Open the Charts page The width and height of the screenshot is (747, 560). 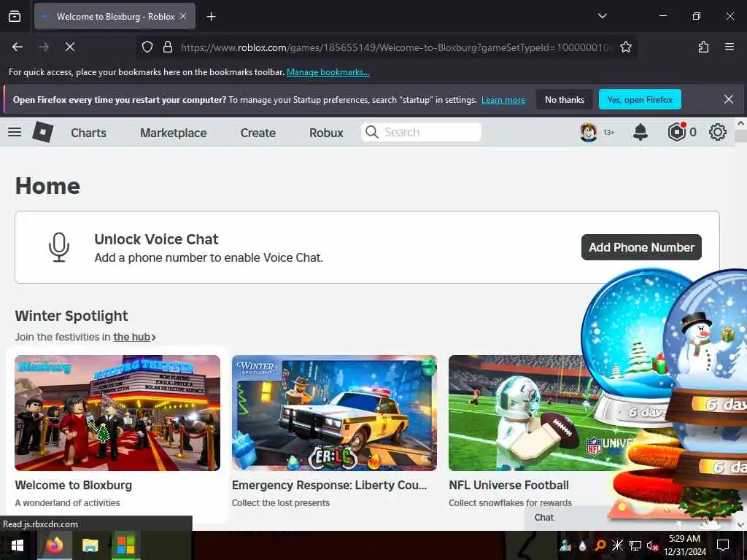(x=88, y=133)
